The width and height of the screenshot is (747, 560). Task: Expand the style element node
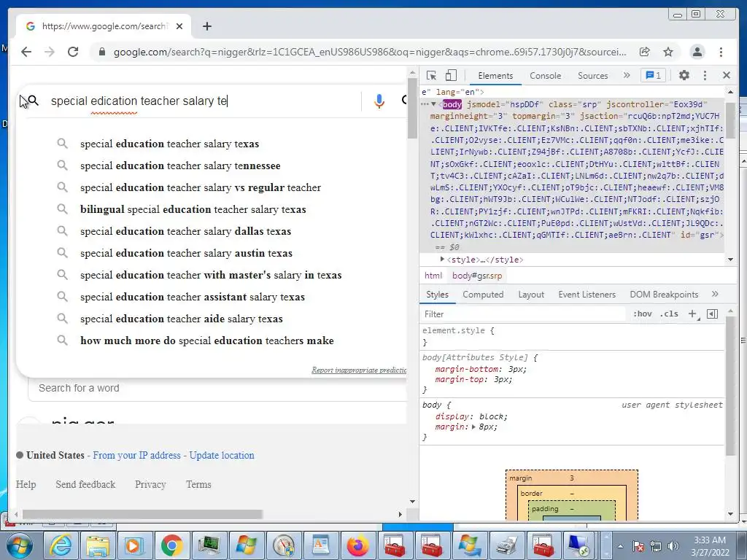coord(442,260)
